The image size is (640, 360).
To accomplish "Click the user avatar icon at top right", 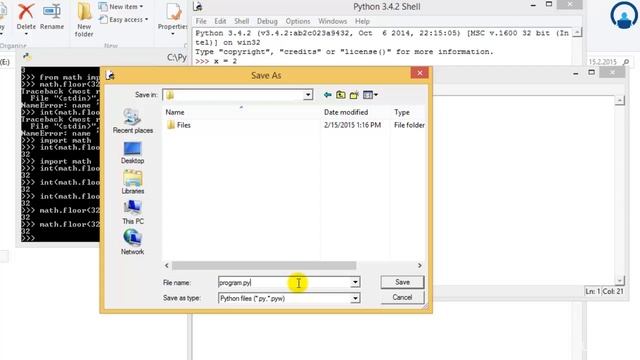I will (x=624, y=15).
